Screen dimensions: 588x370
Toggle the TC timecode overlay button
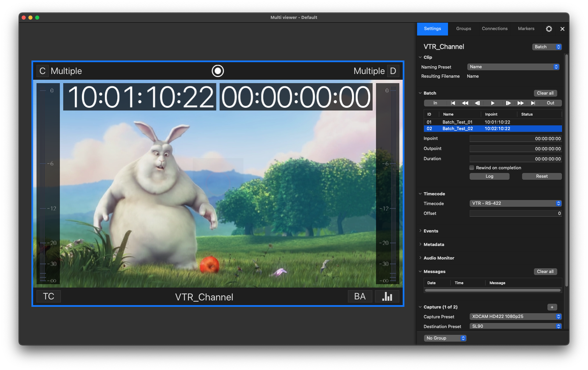(x=48, y=296)
